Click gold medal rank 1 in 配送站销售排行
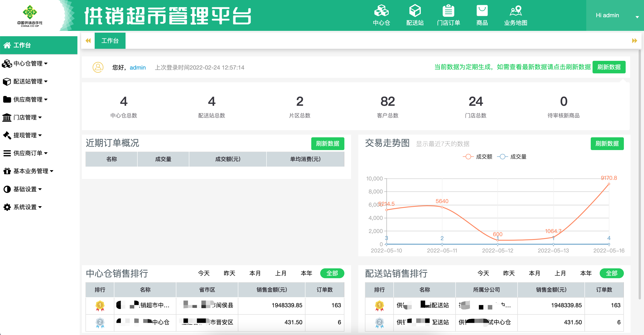Image resolution: width=644 pixels, height=335 pixels. pos(379,305)
